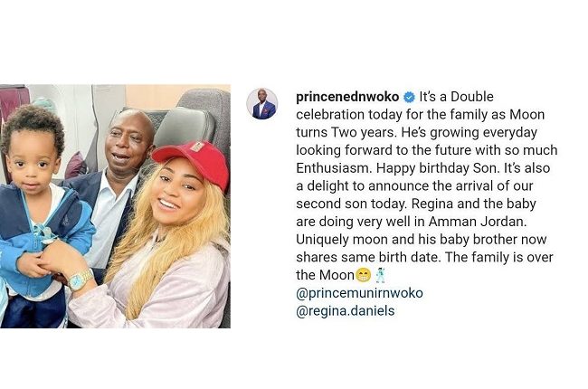This screenshot has height=389, width=588.
Task: Open the princenednwoko profile avatar
Action: coord(261,104)
